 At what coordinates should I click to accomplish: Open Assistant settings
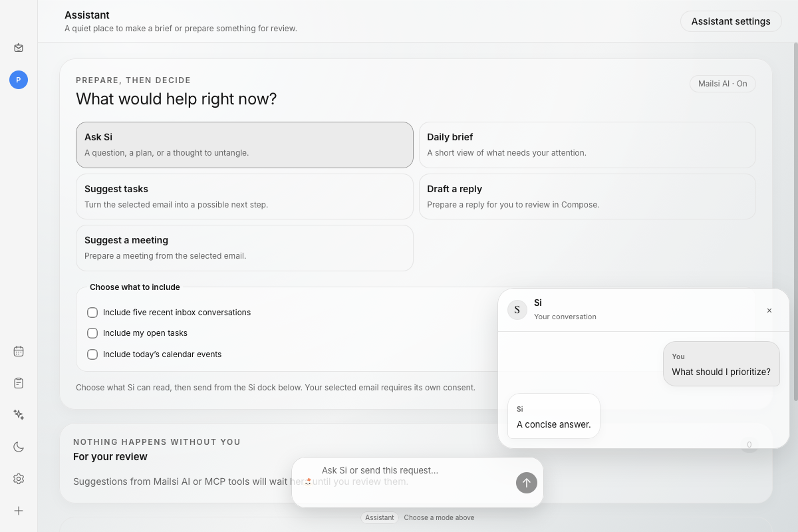click(x=731, y=21)
